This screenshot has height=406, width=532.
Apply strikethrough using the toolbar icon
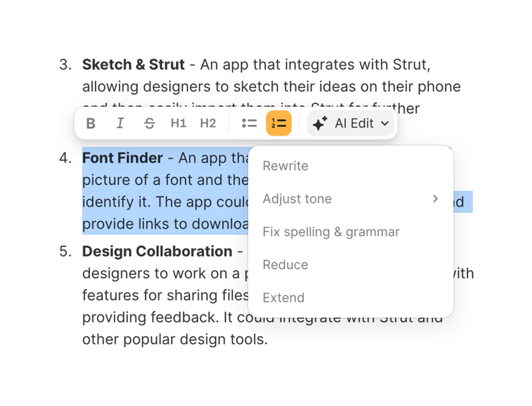click(150, 123)
